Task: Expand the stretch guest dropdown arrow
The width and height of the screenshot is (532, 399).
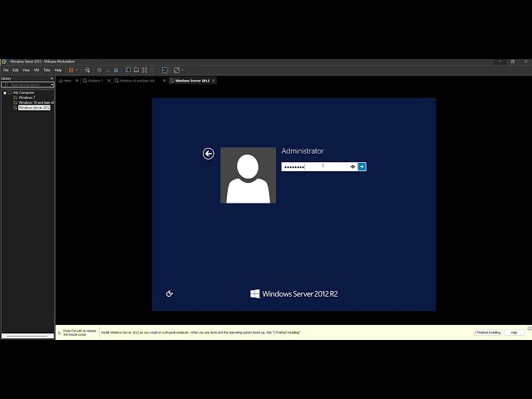Action: pos(183,70)
